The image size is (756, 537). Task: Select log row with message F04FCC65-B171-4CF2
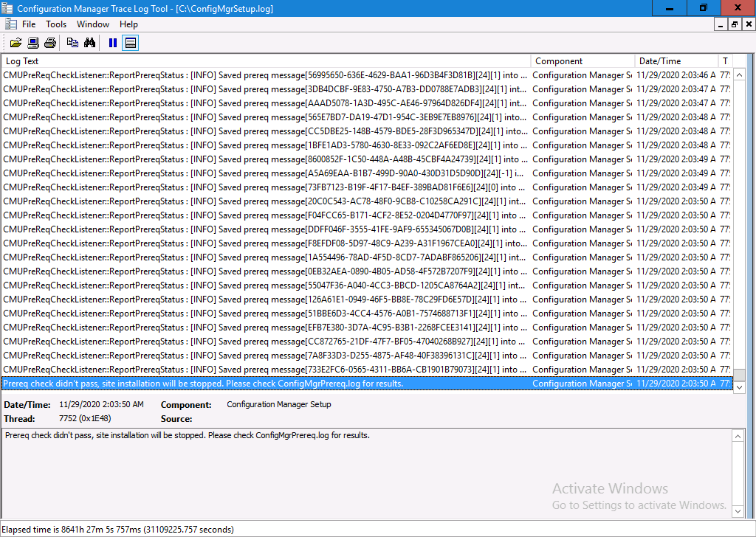[x=367, y=215]
